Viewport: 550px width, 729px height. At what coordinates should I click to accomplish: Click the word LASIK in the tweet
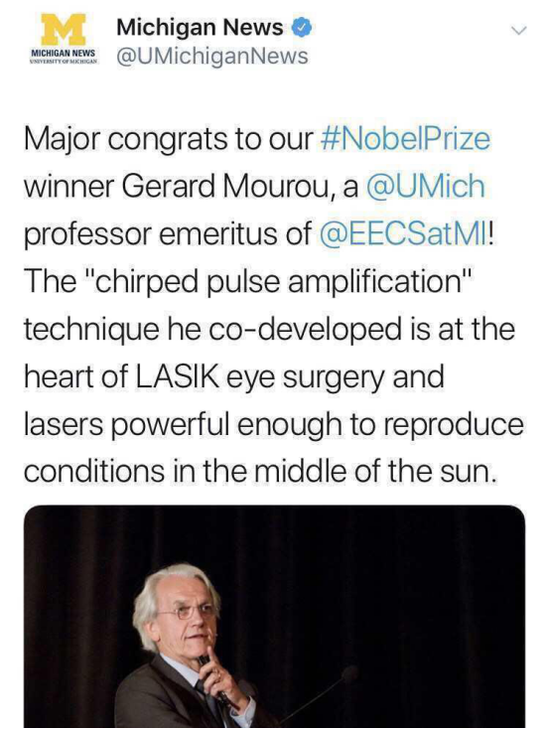[x=177, y=377]
